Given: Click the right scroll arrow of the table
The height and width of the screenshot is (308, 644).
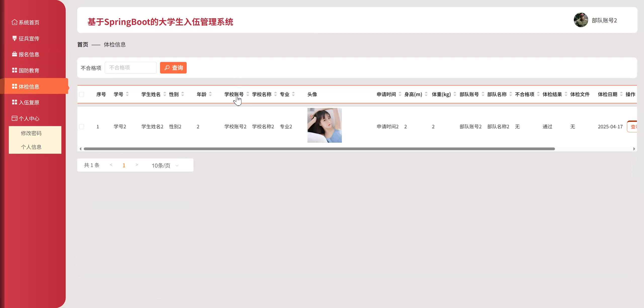Looking at the screenshot, I should 634,149.
